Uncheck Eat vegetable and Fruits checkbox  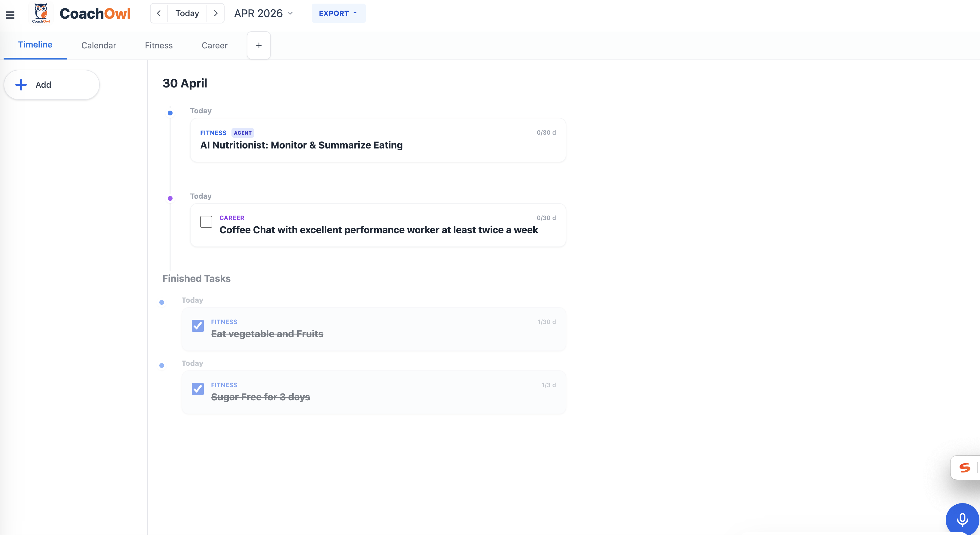(x=198, y=326)
